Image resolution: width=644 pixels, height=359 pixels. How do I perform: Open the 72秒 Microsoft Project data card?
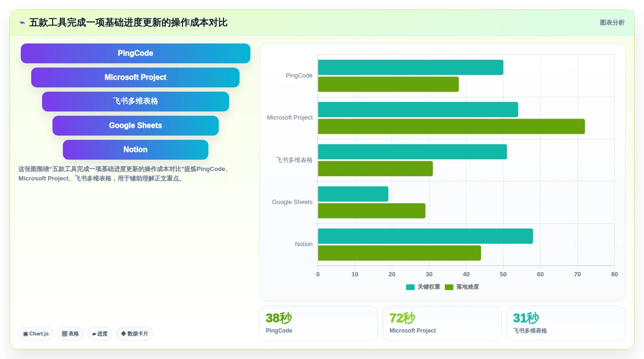tap(442, 323)
